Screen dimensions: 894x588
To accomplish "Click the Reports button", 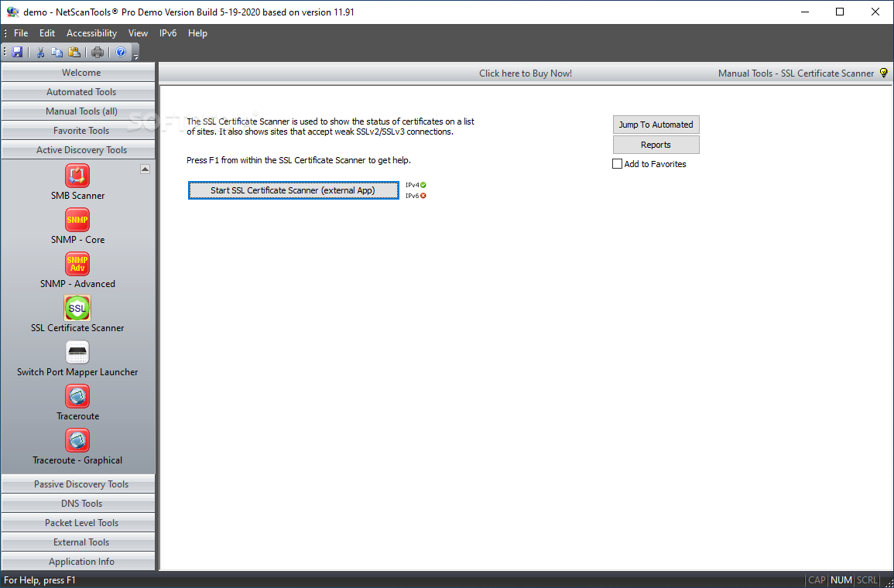I will pos(656,145).
